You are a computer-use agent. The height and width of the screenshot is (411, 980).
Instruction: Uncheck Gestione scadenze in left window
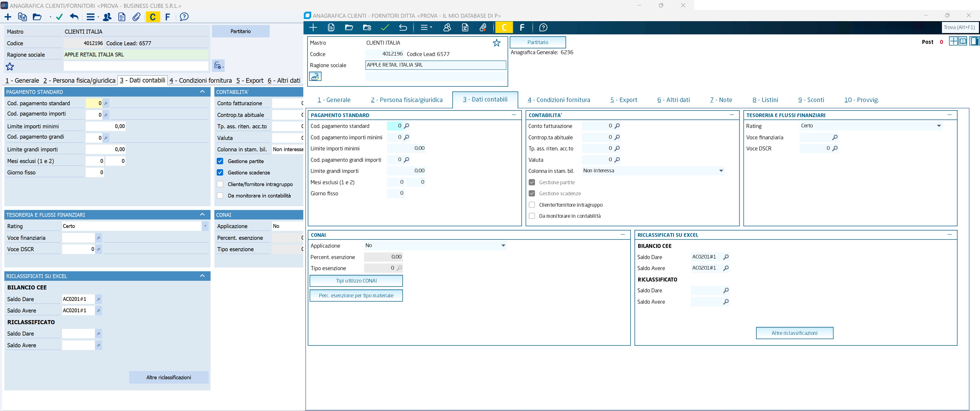(220, 173)
